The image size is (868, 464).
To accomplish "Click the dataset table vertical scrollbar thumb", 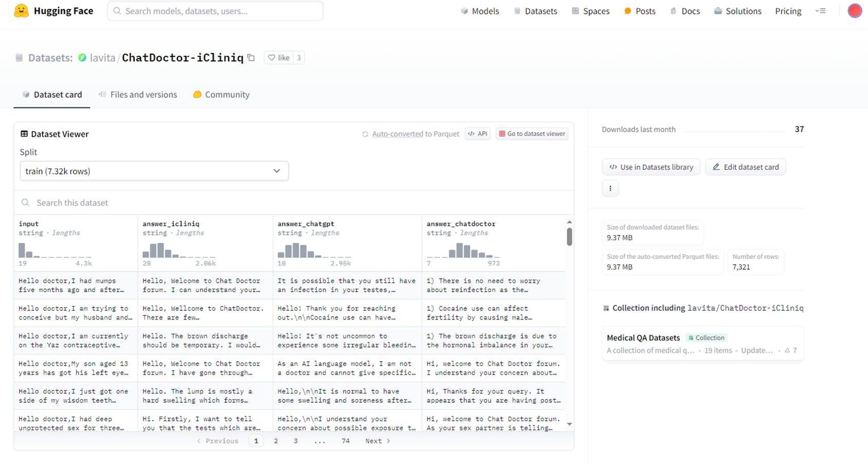I will [x=569, y=237].
